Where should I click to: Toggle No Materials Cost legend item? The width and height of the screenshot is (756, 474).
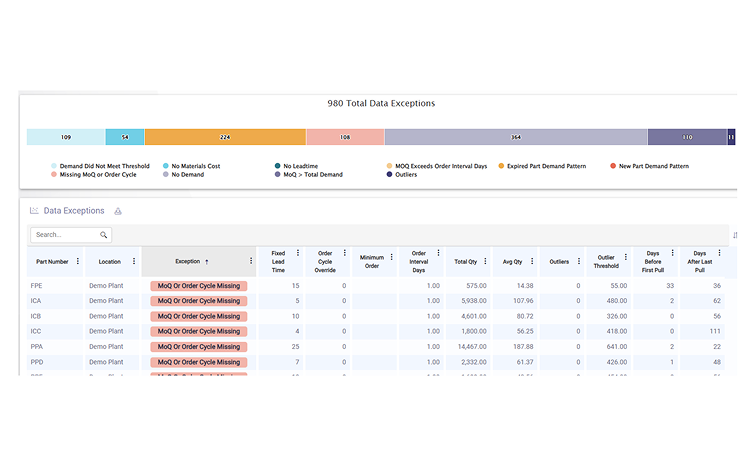pyautogui.click(x=196, y=166)
